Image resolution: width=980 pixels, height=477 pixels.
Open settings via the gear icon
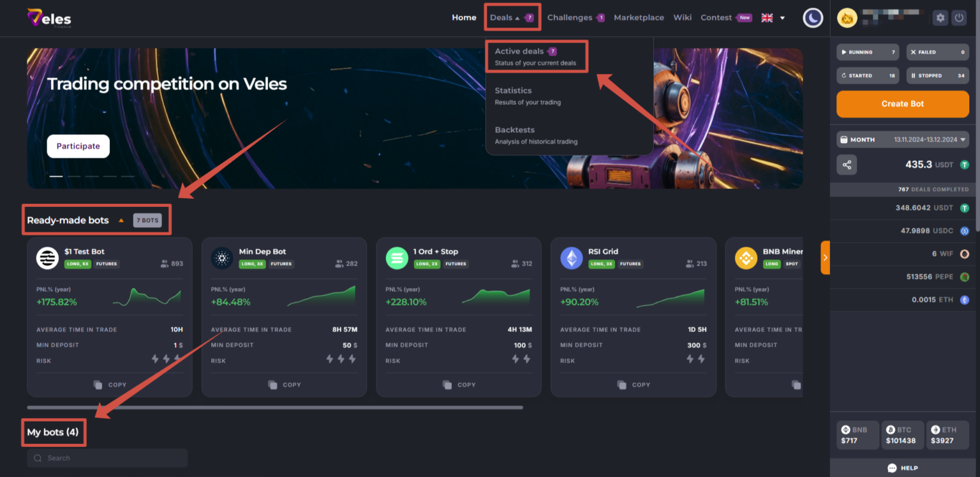coord(940,18)
